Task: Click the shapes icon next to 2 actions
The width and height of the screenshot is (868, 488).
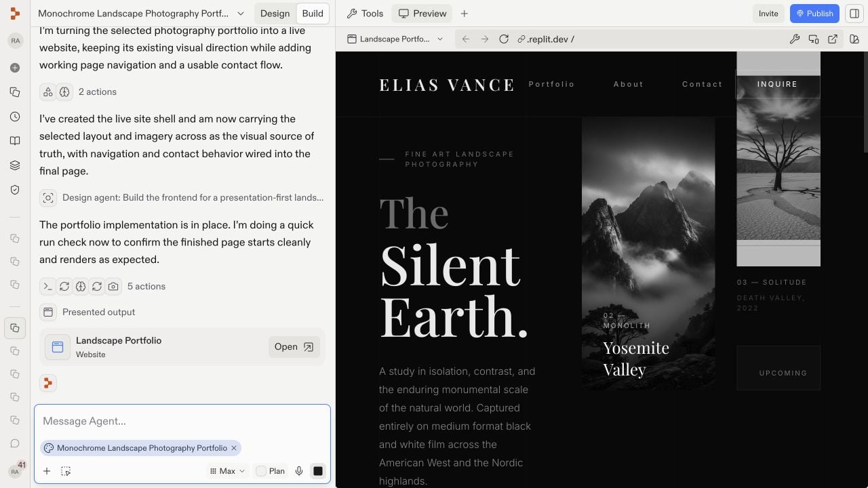Action: (48, 92)
